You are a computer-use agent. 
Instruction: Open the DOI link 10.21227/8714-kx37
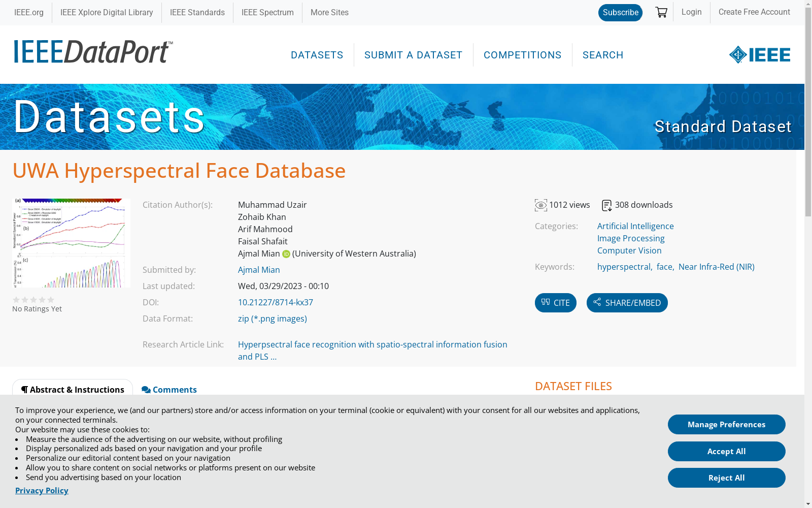point(276,302)
